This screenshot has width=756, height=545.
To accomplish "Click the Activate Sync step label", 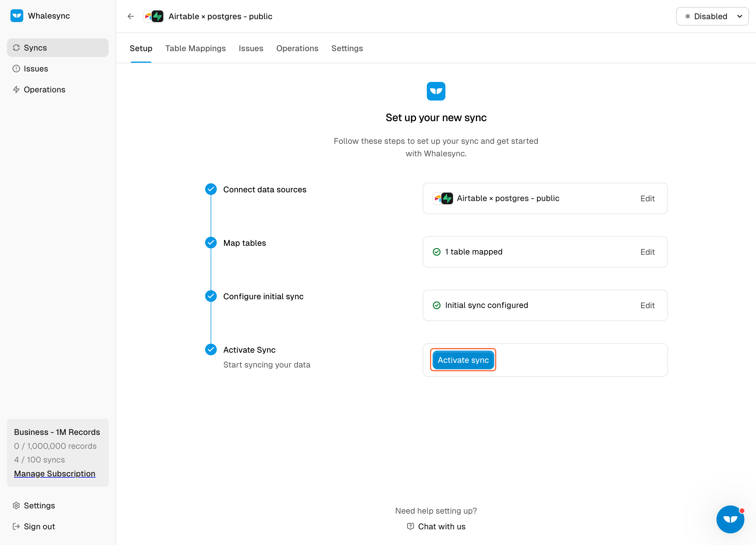I will click(x=249, y=350).
